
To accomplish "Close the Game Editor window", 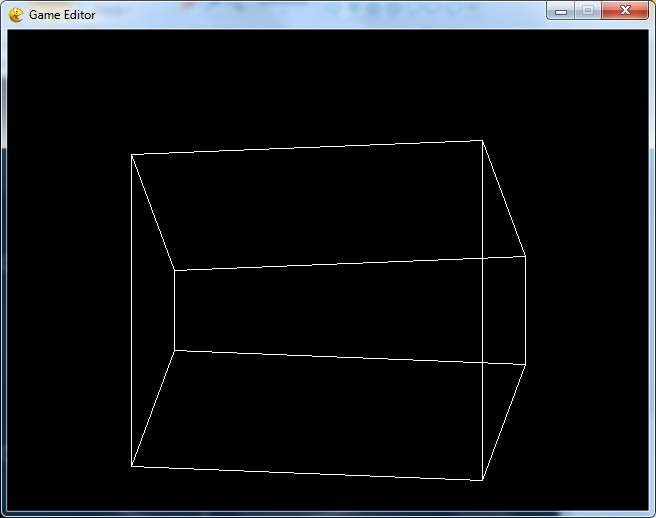I will click(625, 11).
